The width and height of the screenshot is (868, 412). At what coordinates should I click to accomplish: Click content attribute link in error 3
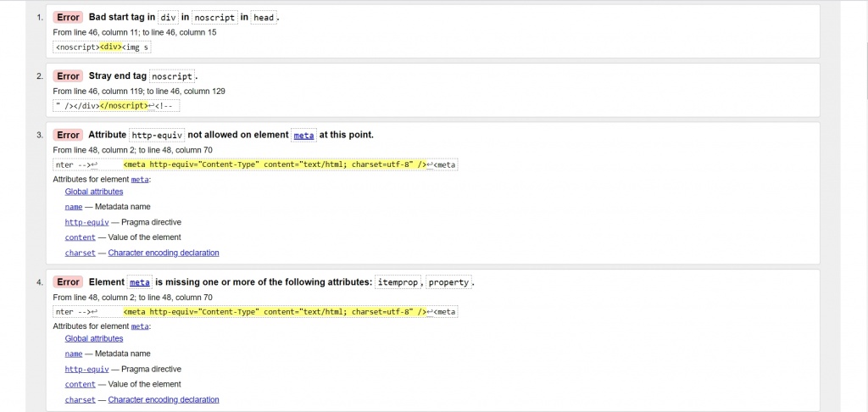pos(80,237)
